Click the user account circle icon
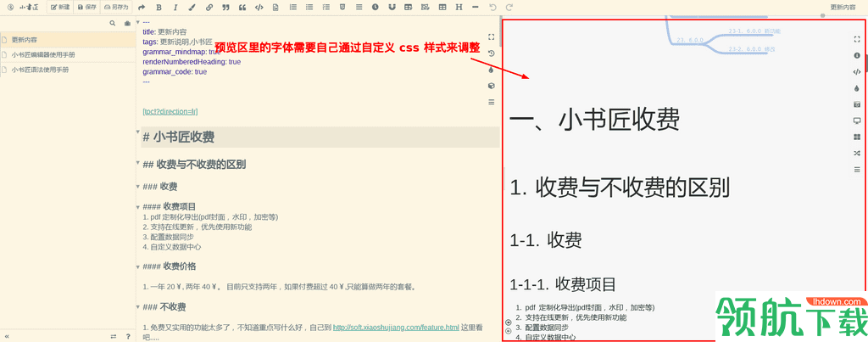Screen dimensions: 868x342 [10, 7]
